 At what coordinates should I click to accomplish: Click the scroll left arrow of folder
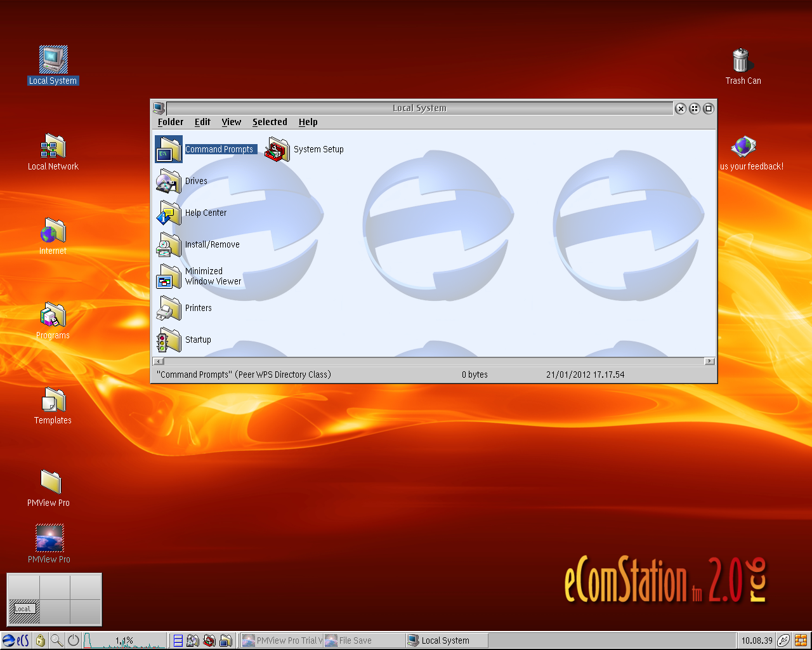coord(159,361)
